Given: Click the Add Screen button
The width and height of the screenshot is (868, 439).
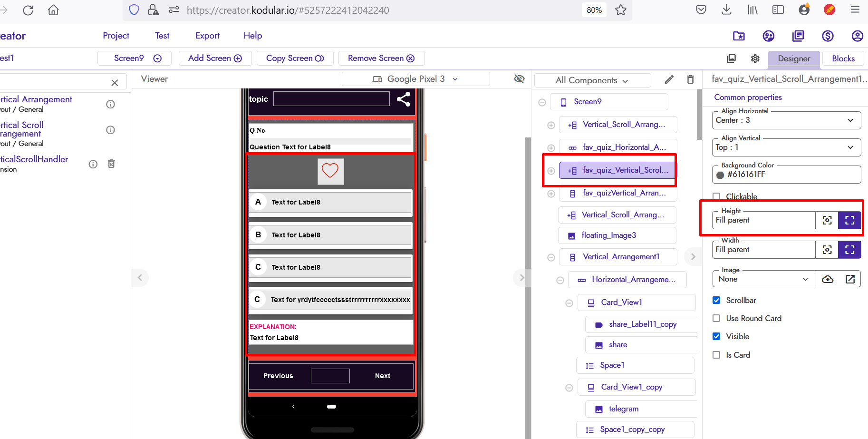Looking at the screenshot, I should (215, 58).
